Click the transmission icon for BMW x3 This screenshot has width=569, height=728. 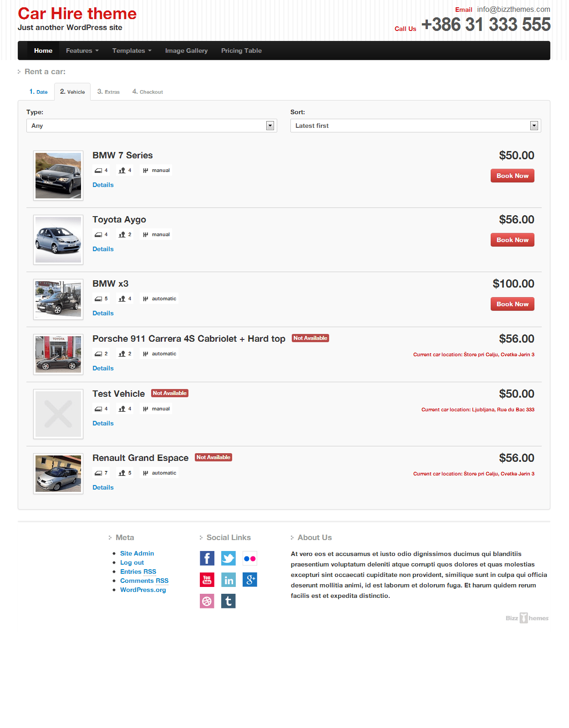pyautogui.click(x=146, y=299)
